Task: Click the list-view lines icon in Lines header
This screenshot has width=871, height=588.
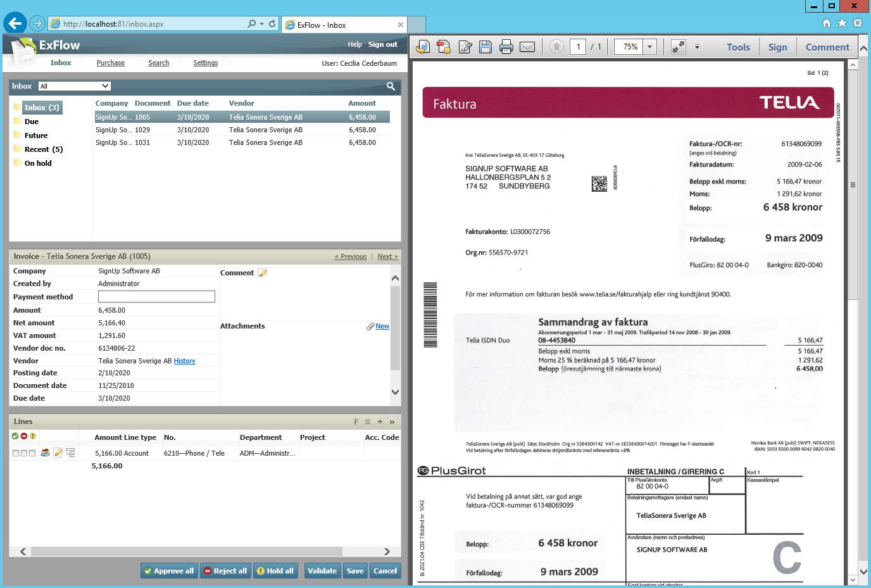Action: 368,422
